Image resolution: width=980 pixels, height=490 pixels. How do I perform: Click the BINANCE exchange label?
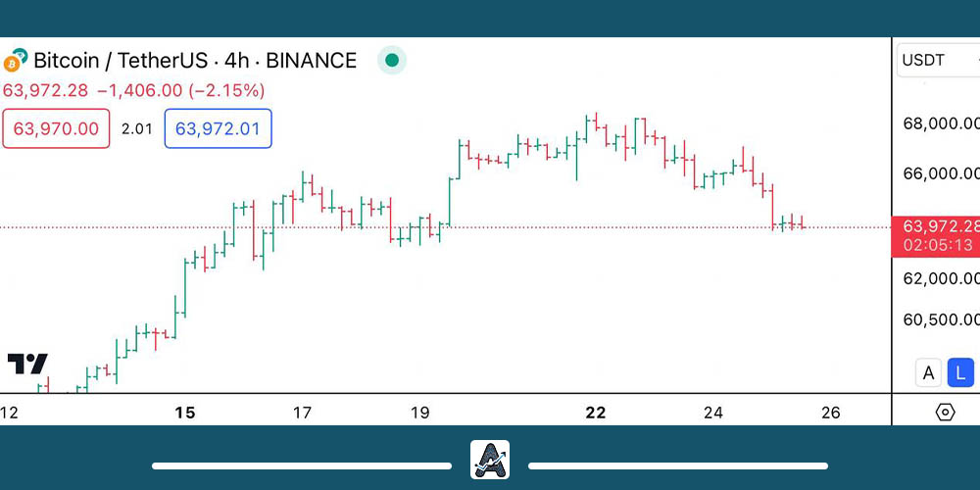click(312, 61)
